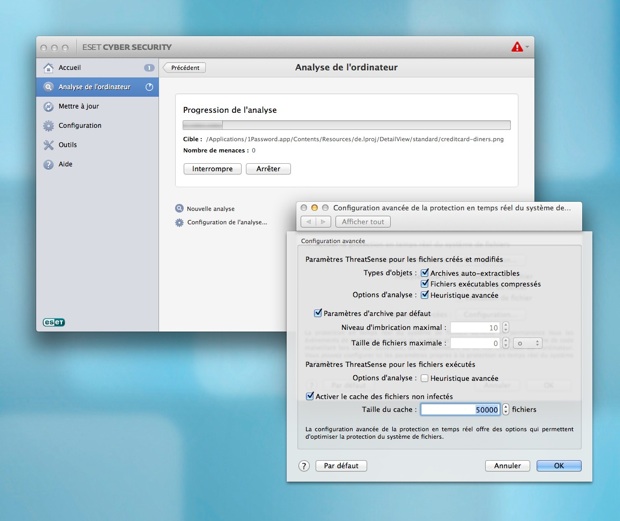
Task: Toggle Paramètres d'archive par défaut checkbox
Action: click(318, 313)
